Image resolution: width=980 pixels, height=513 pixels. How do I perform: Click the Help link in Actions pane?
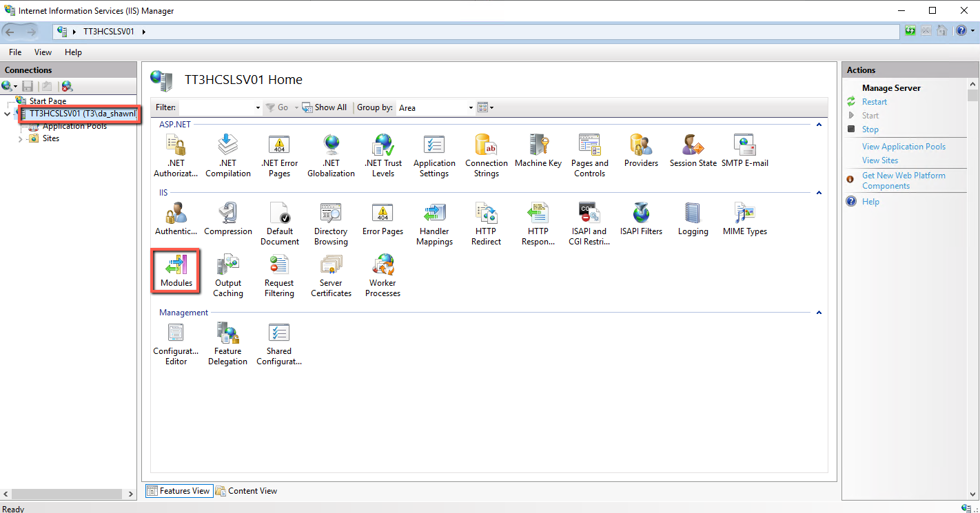(x=870, y=202)
